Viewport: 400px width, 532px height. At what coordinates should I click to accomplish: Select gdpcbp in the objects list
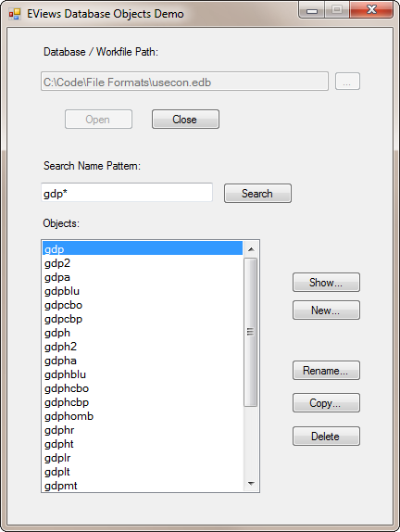click(143, 319)
